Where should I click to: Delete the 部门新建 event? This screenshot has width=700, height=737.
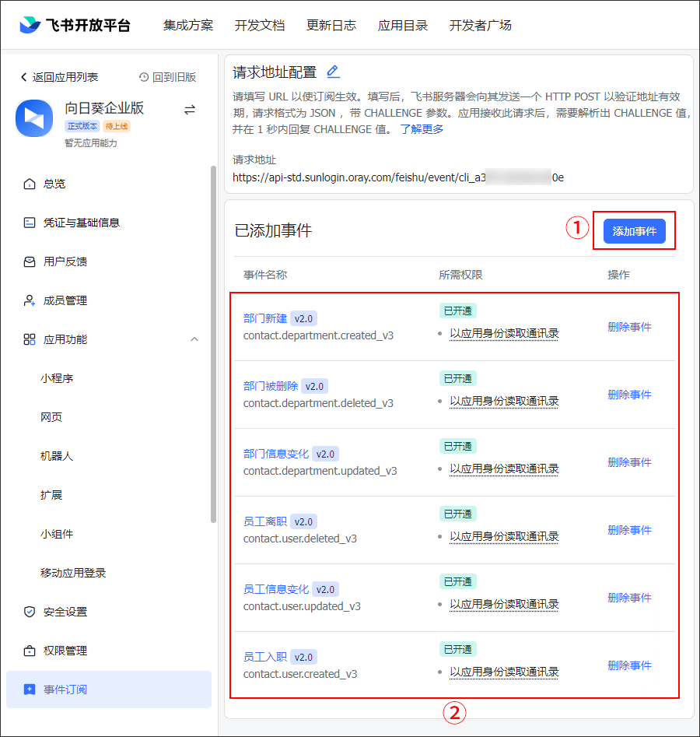pyautogui.click(x=629, y=327)
